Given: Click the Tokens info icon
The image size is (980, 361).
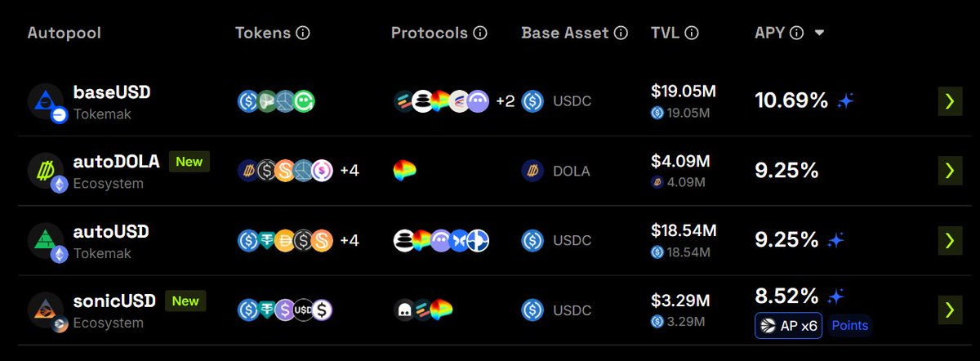Looking at the screenshot, I should [x=303, y=33].
